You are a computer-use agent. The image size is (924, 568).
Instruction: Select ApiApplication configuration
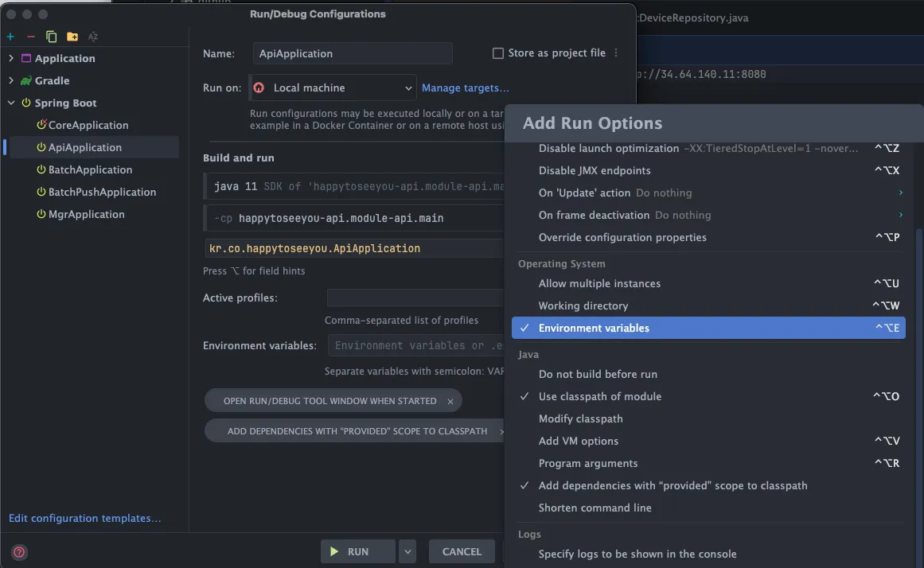point(94,147)
